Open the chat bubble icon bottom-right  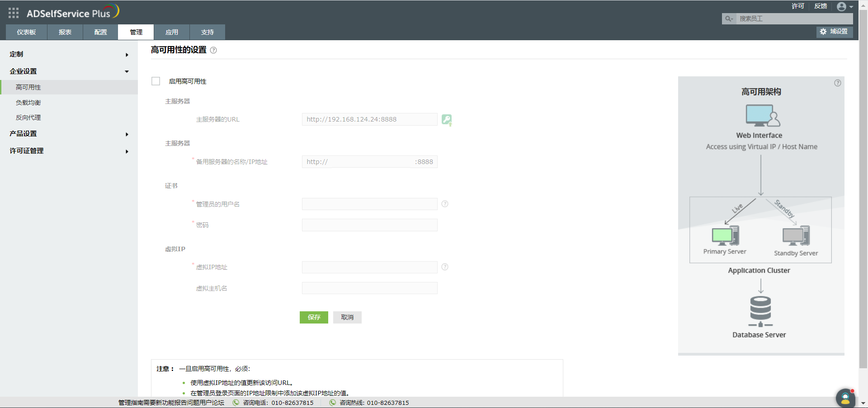point(845,398)
